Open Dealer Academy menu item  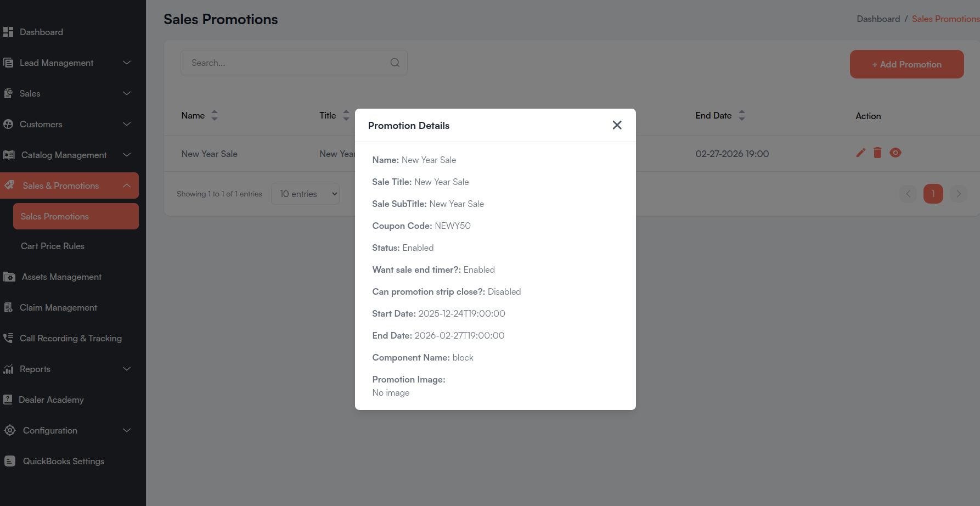click(x=51, y=400)
